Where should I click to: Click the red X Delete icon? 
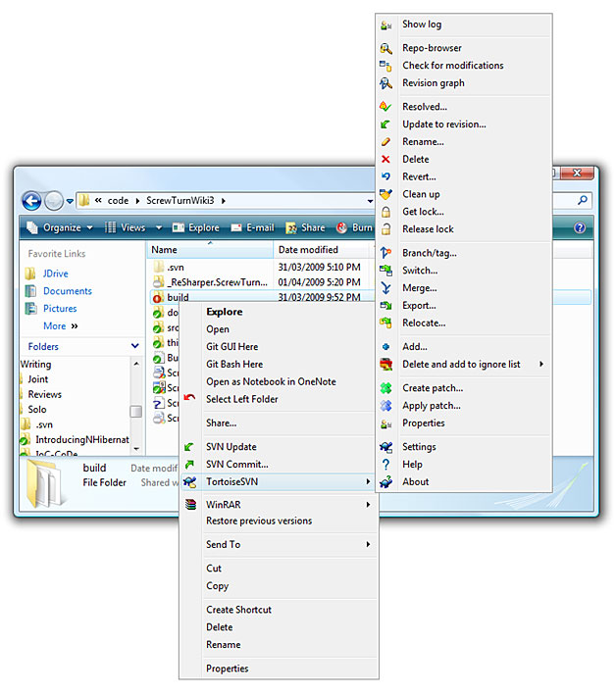click(x=385, y=160)
